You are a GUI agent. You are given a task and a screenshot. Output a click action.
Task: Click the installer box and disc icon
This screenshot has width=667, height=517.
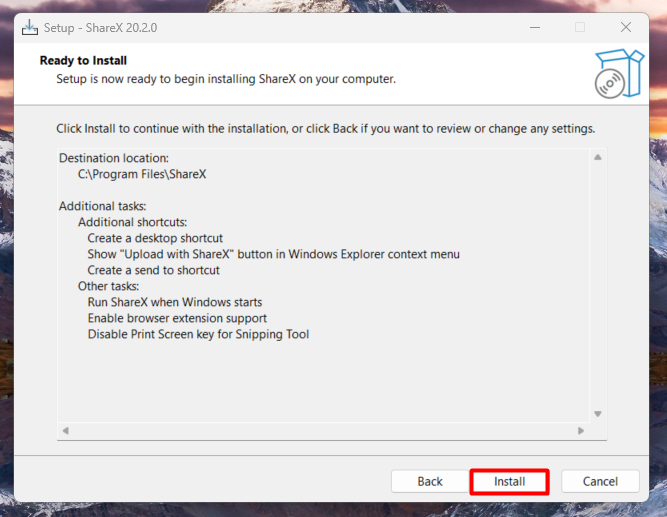click(619, 74)
